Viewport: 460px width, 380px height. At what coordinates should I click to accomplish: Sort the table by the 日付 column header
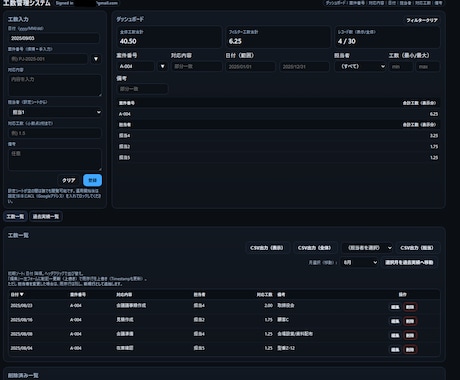17,295
